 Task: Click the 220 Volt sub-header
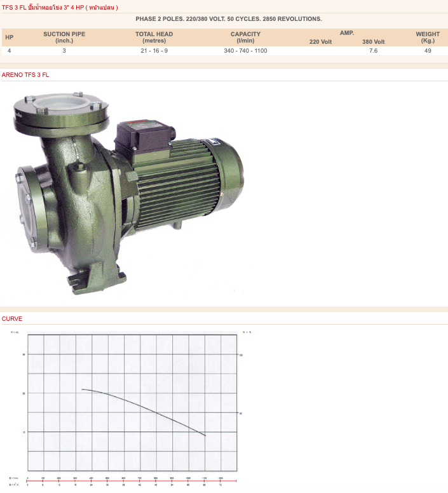tap(320, 42)
